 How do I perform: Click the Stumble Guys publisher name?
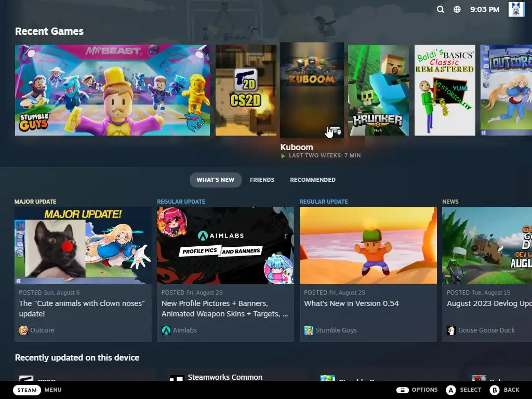pyautogui.click(x=336, y=330)
